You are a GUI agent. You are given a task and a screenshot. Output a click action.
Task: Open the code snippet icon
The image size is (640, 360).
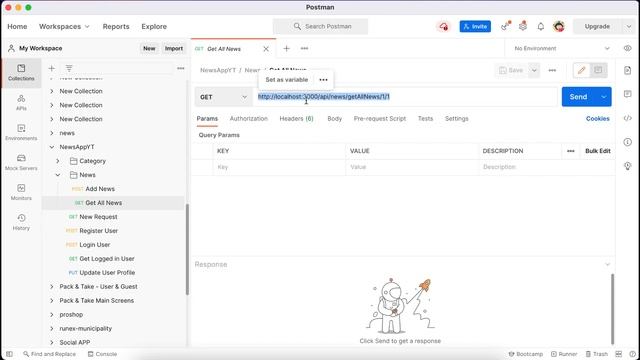tap(627, 118)
